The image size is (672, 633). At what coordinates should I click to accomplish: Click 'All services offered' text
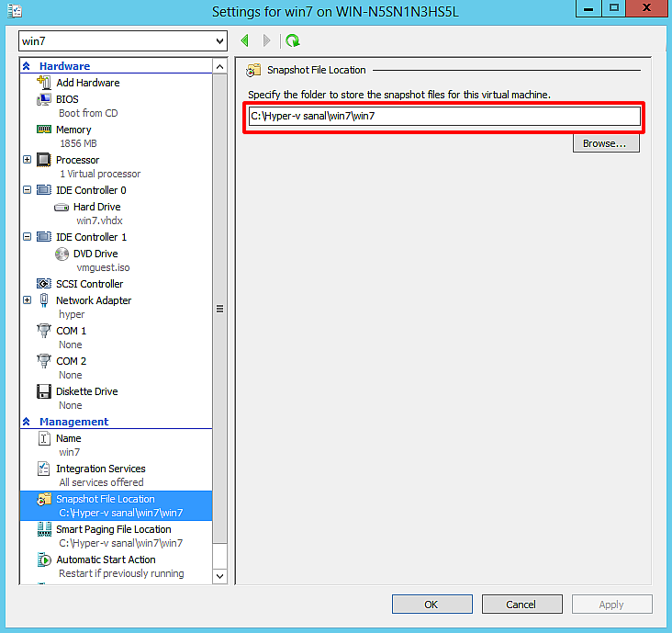[x=101, y=482]
